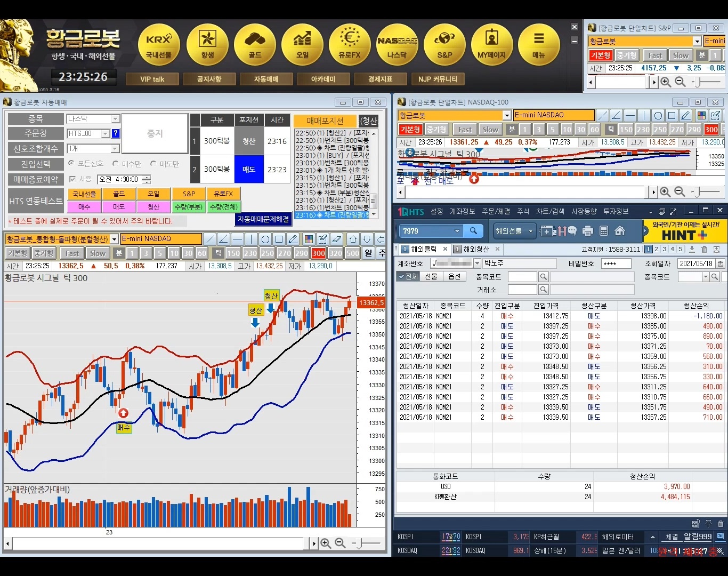Click blue help question mark beside HTS_00
728x576 pixels.
click(x=115, y=133)
